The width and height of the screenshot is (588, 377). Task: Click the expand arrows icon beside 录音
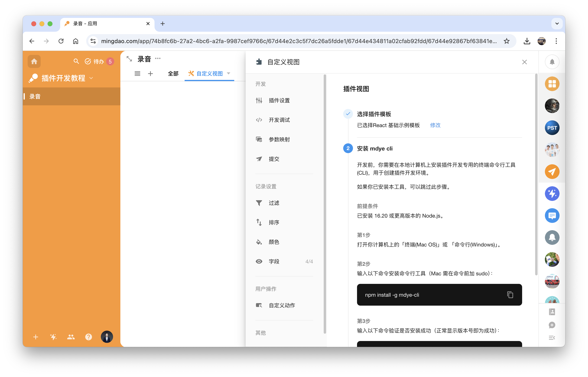click(x=129, y=59)
